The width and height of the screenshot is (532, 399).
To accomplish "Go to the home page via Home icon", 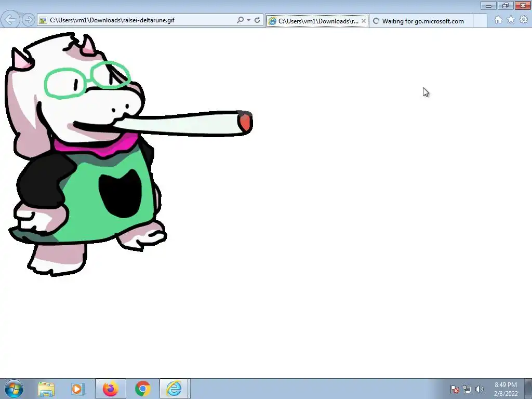I will (498, 20).
